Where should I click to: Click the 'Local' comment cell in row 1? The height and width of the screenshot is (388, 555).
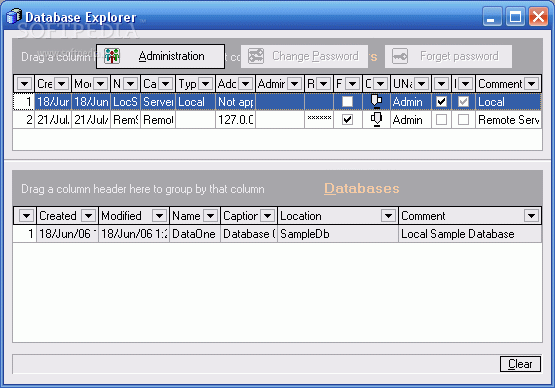point(509,102)
